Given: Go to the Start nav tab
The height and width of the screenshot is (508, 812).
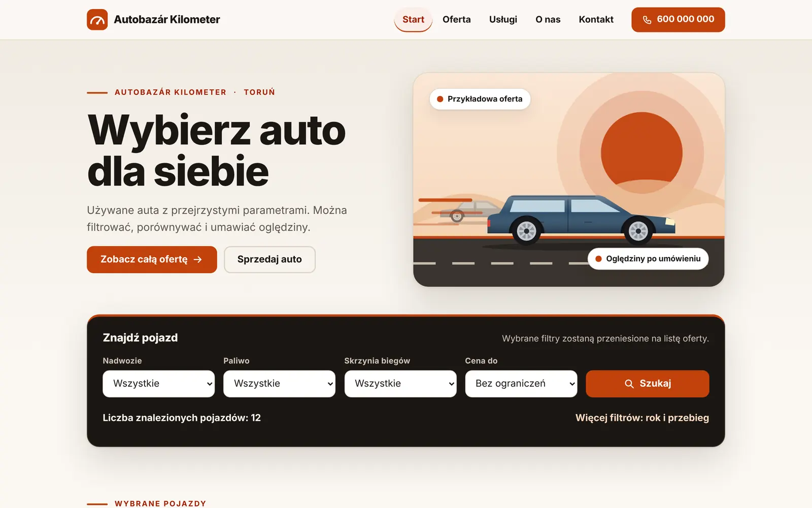Looking at the screenshot, I should click(413, 19).
